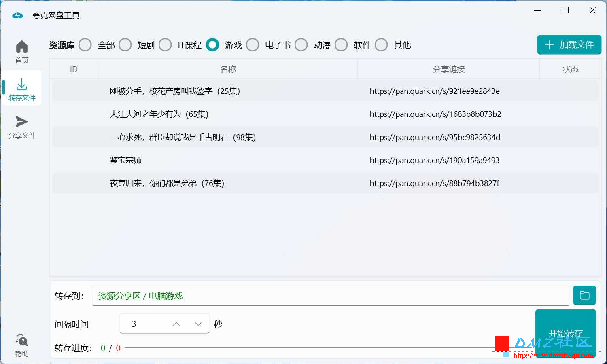Click link ending 190a159a9493

(435, 160)
